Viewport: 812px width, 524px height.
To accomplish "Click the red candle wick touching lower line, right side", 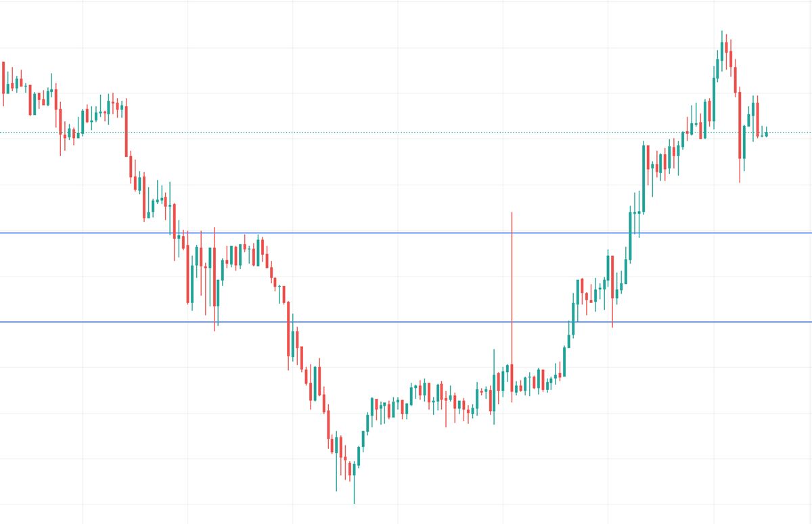I will 612,318.
